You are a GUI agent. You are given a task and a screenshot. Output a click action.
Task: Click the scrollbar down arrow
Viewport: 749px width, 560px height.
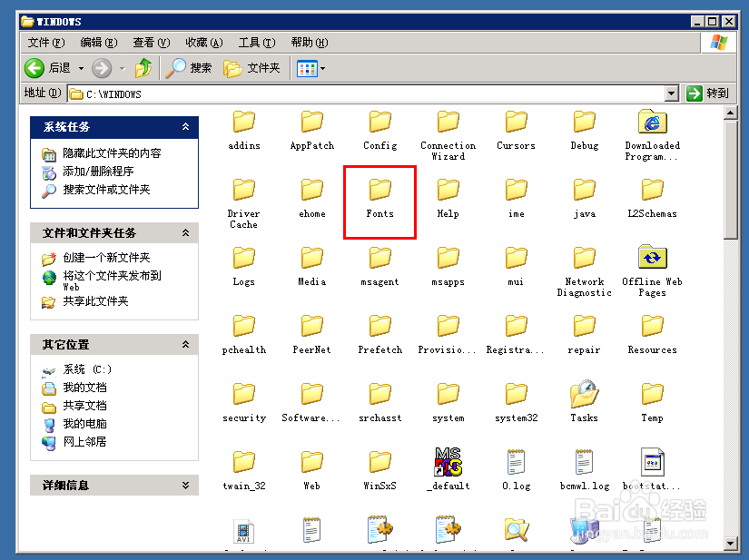coord(730,543)
